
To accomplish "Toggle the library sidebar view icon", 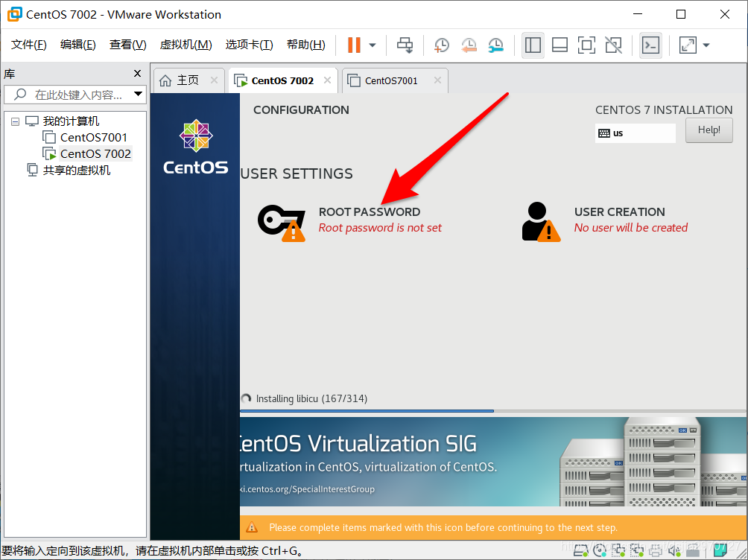I will point(533,45).
